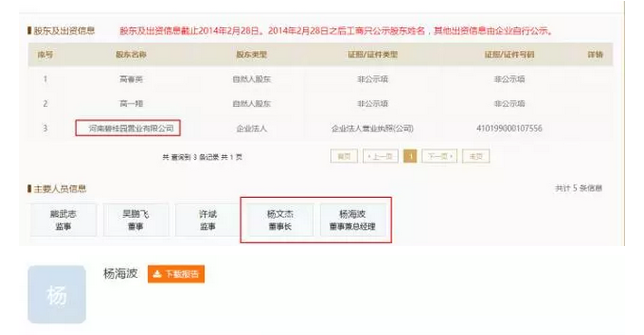Open the 熊武志 监事 personnel card
The width and height of the screenshot is (644, 335).
63,220
